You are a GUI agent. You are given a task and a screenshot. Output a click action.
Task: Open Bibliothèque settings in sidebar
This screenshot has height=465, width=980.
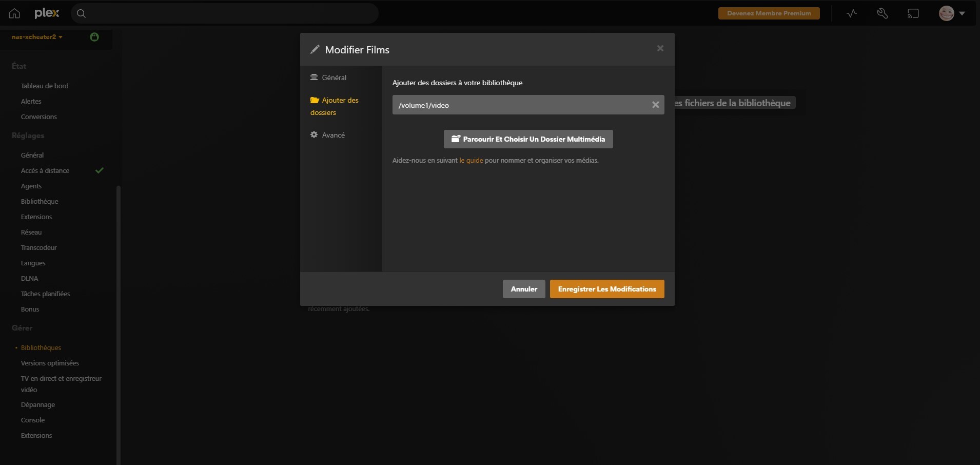(x=40, y=201)
